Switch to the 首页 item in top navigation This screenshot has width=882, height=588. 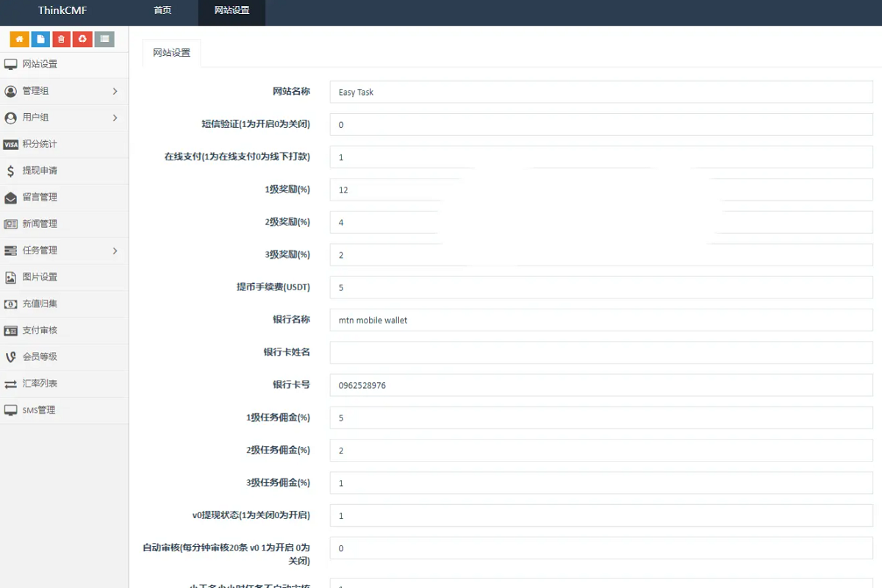[162, 11]
